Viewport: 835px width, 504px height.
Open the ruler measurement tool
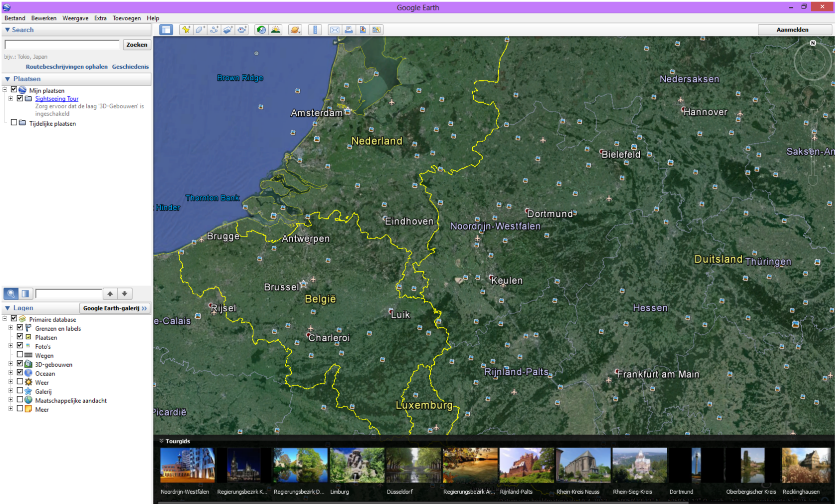point(315,30)
